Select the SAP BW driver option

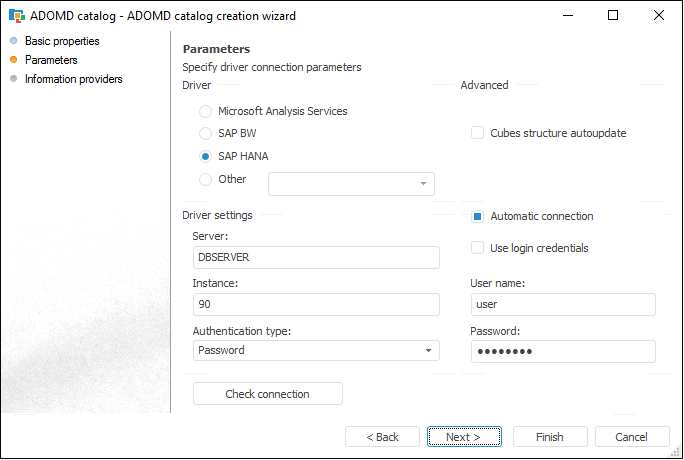tap(206, 133)
